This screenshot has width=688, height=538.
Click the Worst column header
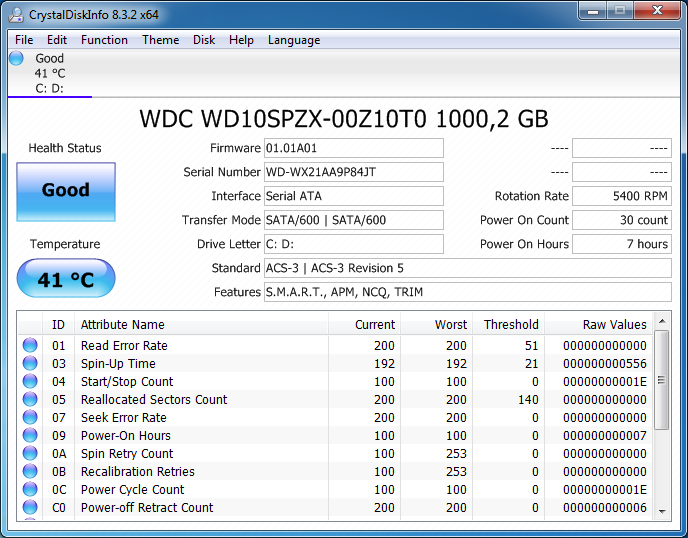[436, 324]
